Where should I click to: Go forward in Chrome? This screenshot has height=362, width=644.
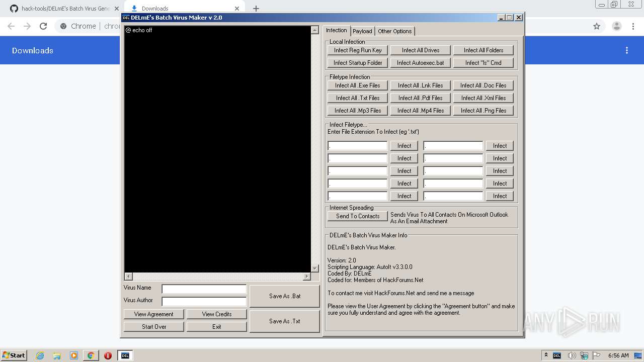pyautogui.click(x=27, y=26)
